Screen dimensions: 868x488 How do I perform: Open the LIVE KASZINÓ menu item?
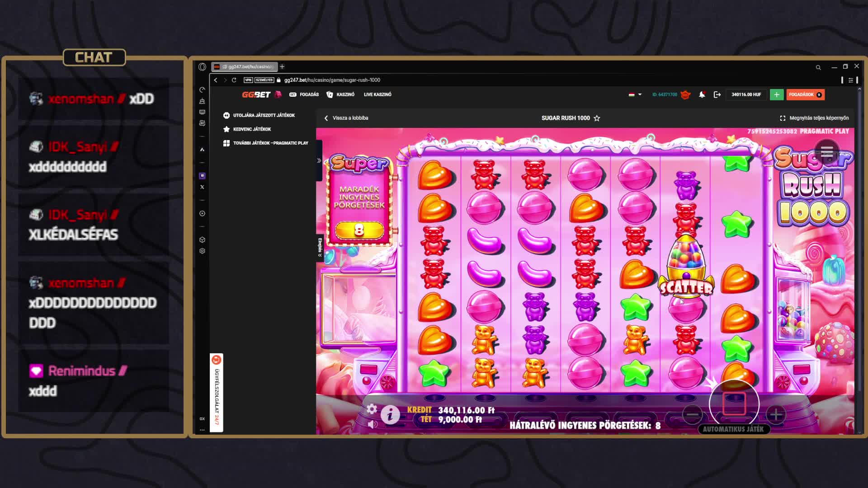[x=377, y=94]
